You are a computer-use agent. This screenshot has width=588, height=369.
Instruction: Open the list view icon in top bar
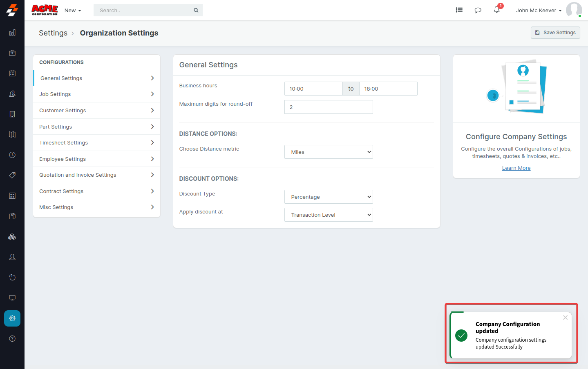459,10
